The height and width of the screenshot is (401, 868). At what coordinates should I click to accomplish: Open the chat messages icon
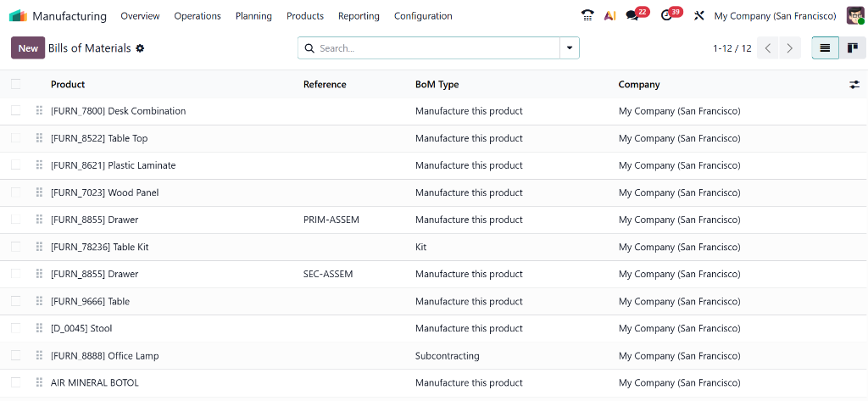[632, 16]
